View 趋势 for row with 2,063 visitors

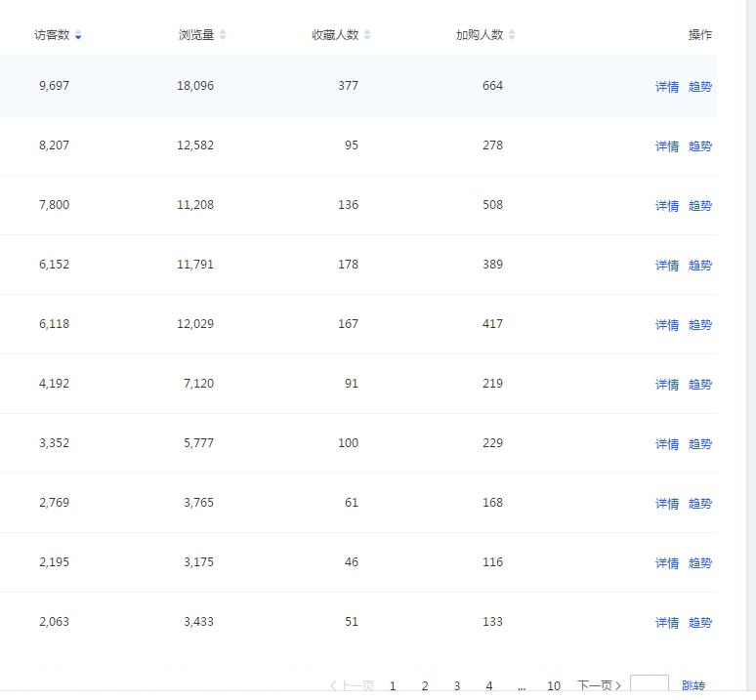tap(700, 623)
